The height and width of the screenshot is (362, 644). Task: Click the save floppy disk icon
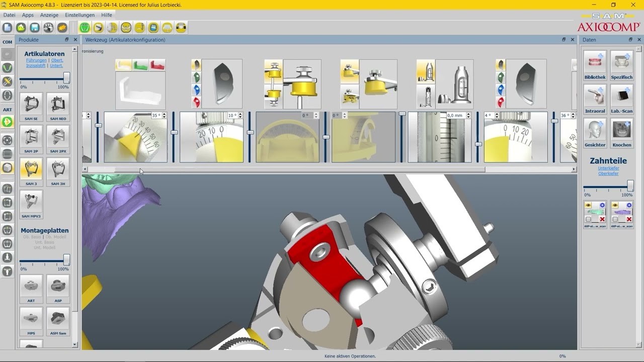coord(35,28)
